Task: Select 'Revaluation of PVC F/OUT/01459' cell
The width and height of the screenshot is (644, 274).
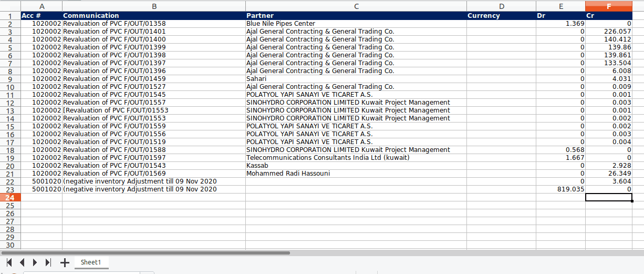Action: pyautogui.click(x=154, y=79)
